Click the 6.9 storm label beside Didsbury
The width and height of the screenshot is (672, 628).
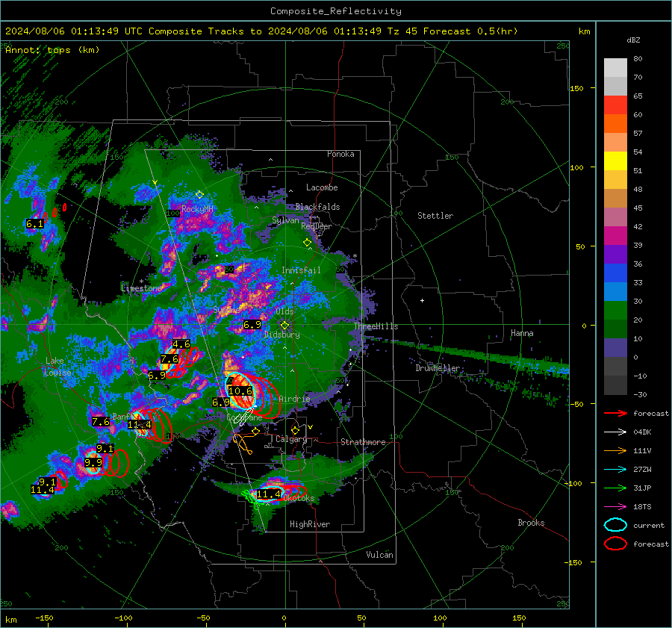coord(252,325)
